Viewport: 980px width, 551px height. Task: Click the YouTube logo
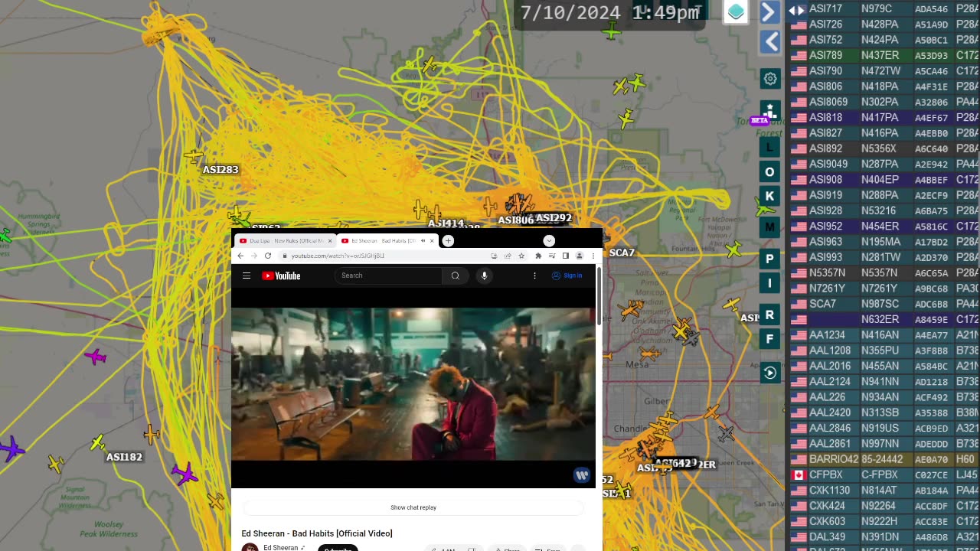point(281,275)
